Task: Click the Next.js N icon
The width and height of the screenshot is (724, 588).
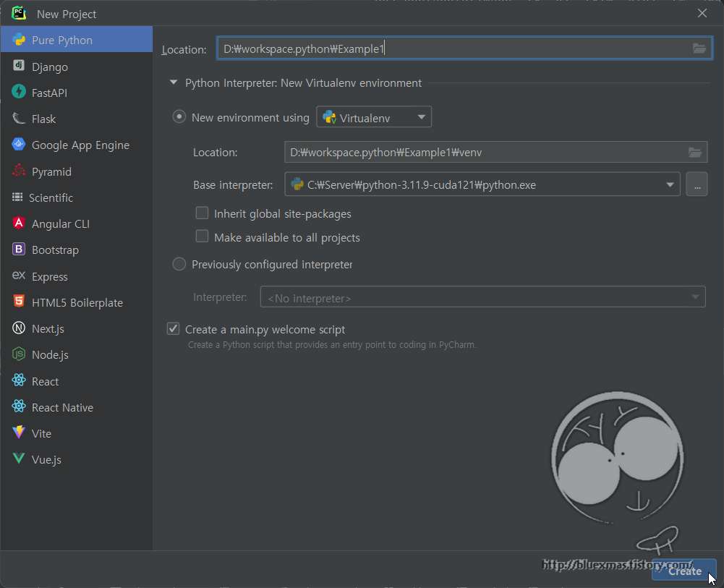Action: pos(19,328)
